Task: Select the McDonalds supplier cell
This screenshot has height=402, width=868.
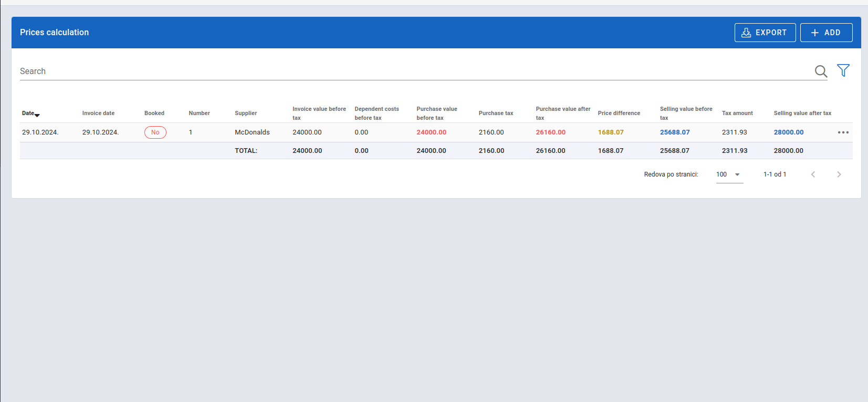Action: 252,132
